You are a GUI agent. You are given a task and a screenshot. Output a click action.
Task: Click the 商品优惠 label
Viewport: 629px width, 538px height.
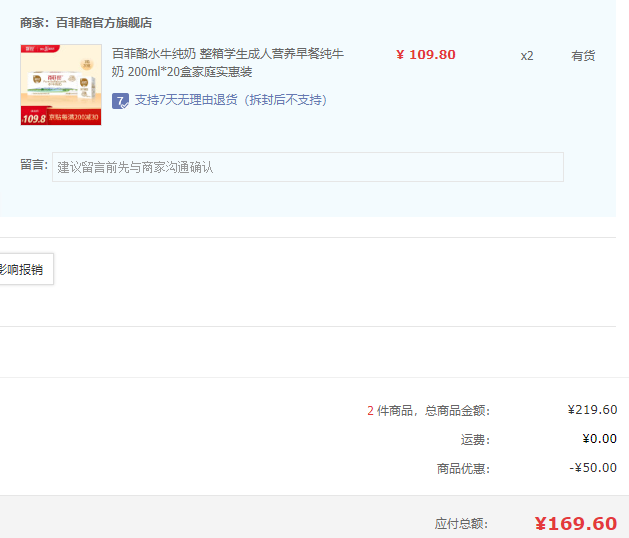pos(463,468)
